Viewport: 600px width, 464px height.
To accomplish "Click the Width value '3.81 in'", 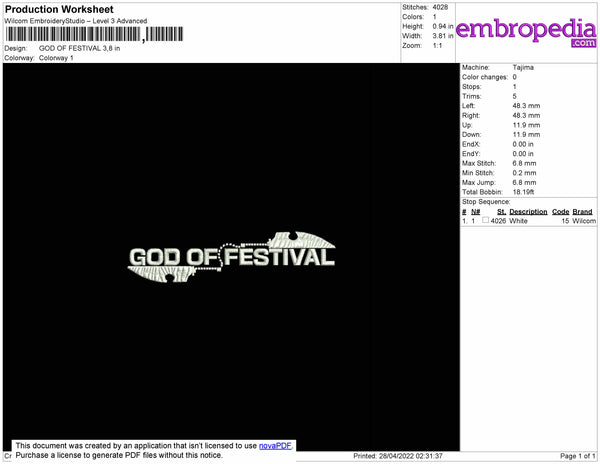I will coord(443,36).
